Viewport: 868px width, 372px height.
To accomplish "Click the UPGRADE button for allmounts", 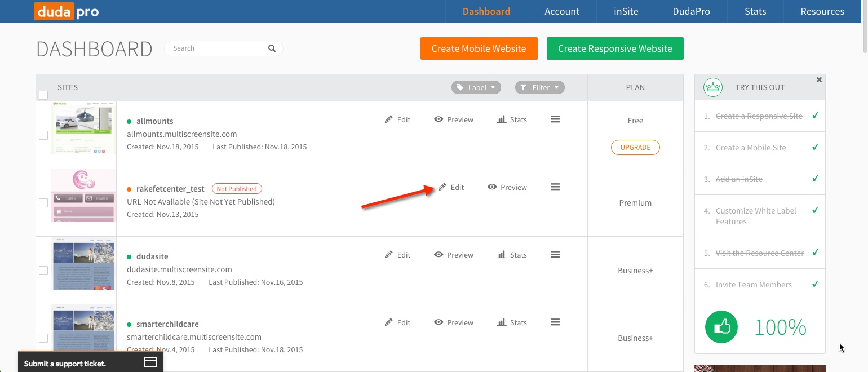I will (x=635, y=147).
